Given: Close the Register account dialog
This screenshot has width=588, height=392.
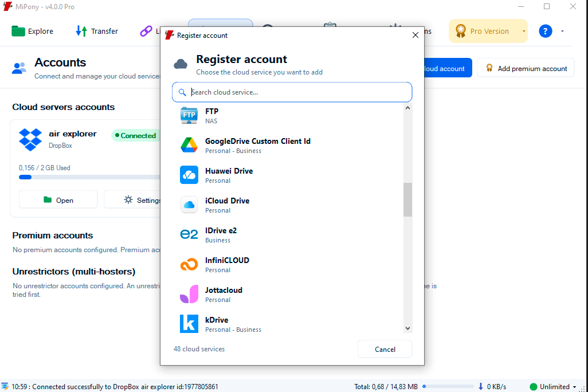Looking at the screenshot, I should point(415,36).
